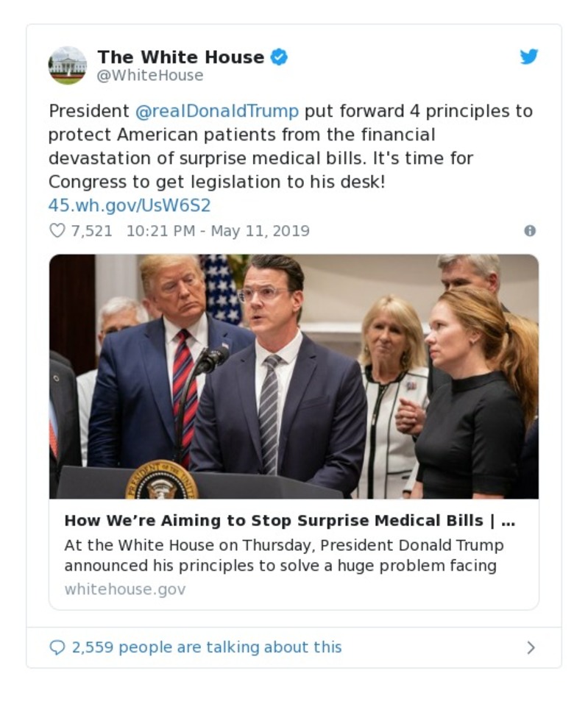Image resolution: width=588 pixels, height=704 pixels.
Task: Like the tweet with the heart icon
Action: pyautogui.click(x=57, y=231)
